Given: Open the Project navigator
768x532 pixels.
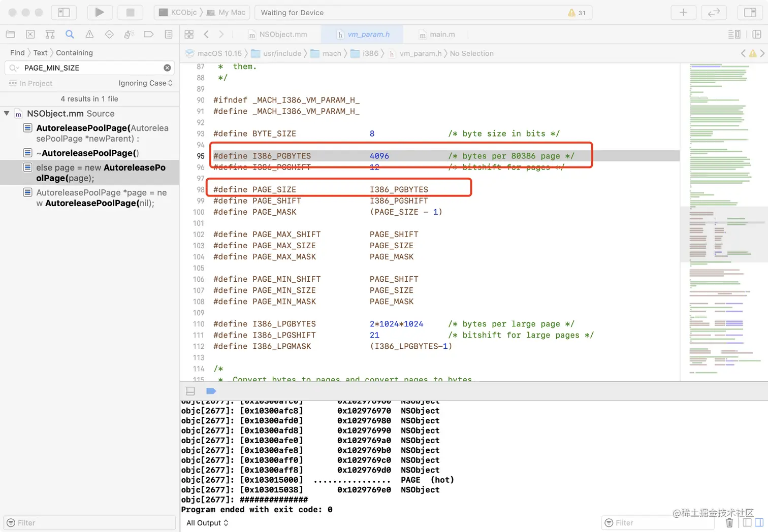Looking at the screenshot, I should click(10, 35).
